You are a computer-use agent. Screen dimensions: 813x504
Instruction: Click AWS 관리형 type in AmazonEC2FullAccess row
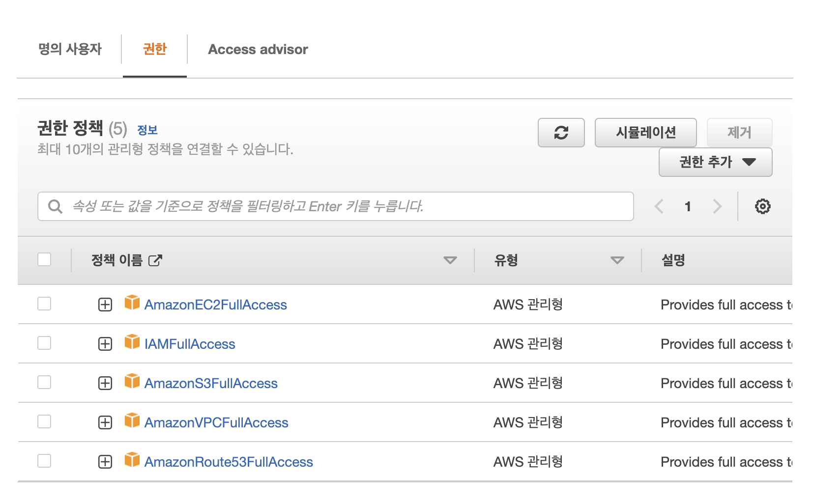pyautogui.click(x=528, y=305)
